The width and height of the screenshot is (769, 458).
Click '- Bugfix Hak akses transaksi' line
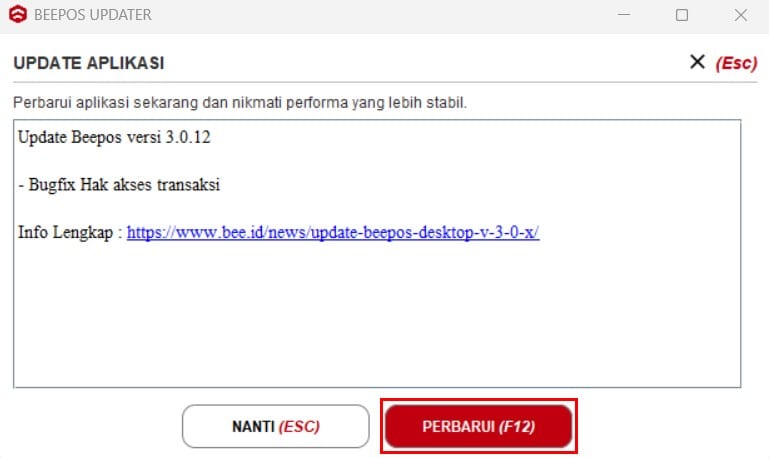[119, 184]
